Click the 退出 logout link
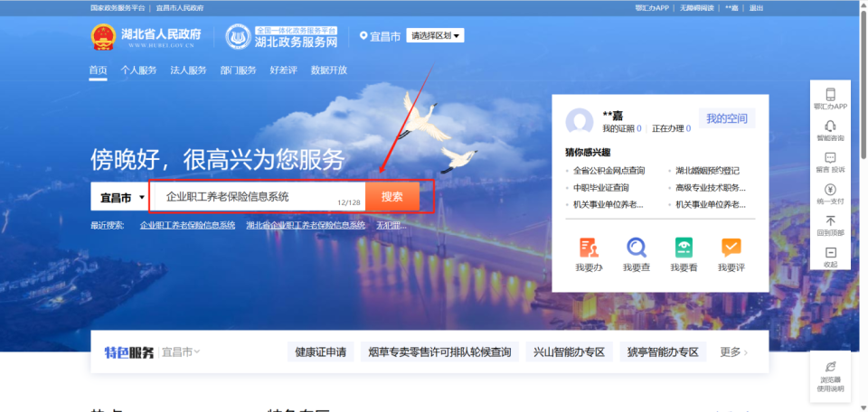The width and height of the screenshot is (868, 412). tap(756, 8)
